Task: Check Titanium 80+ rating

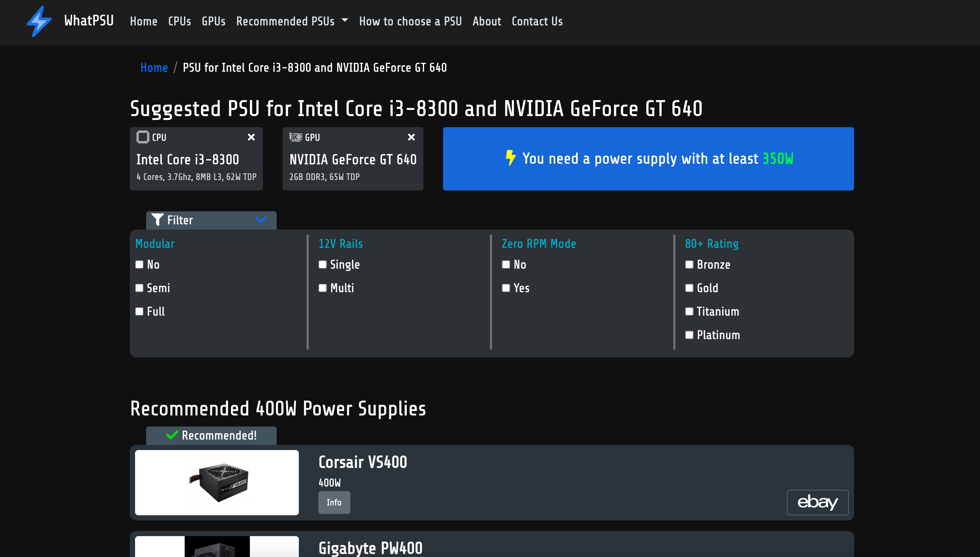Action: coord(689,311)
